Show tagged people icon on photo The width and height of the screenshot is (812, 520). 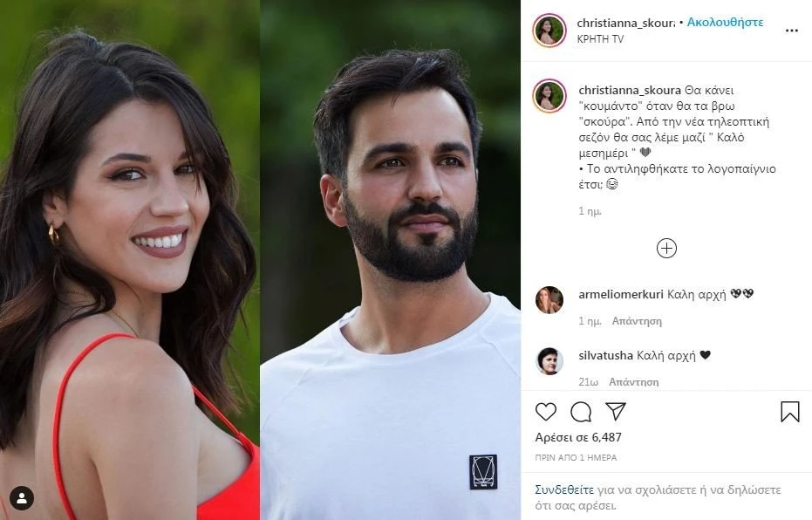pos(22,498)
